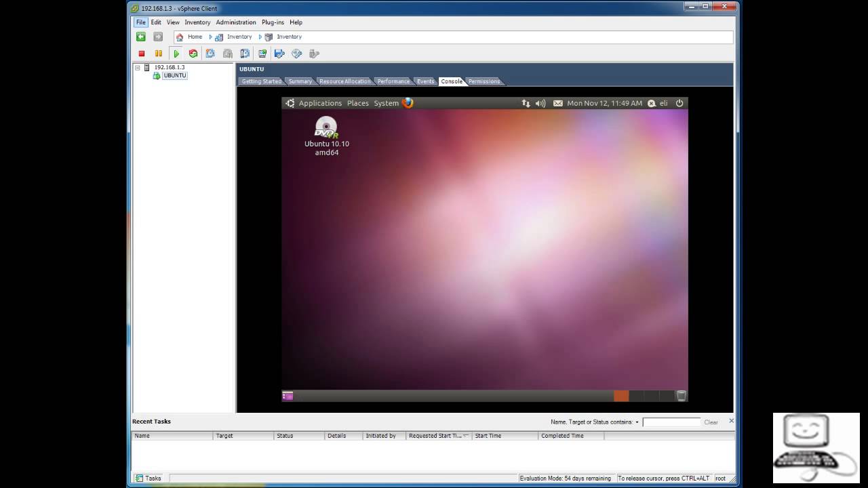Open the Ubuntu mail envelope indicator
The height and width of the screenshot is (488, 868).
558,103
